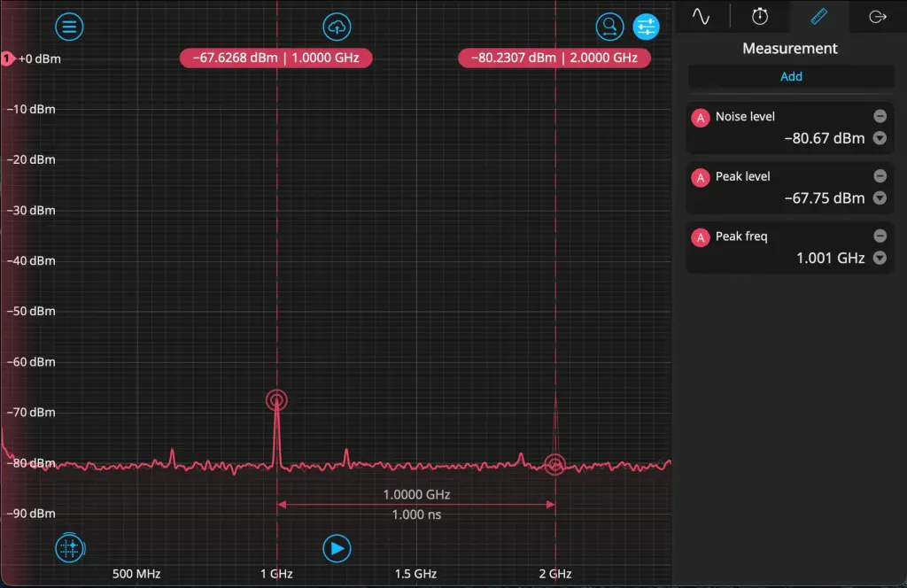Click the 1.001 GHz peak frequency value
The image size is (907, 588).
(x=831, y=258)
